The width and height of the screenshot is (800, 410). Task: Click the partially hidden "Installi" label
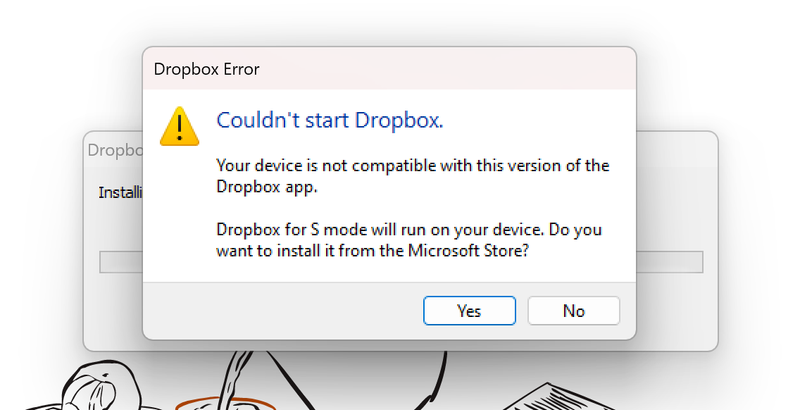tap(119, 192)
